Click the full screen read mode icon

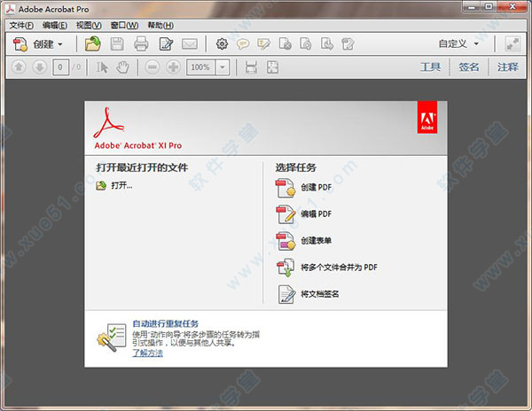point(512,43)
